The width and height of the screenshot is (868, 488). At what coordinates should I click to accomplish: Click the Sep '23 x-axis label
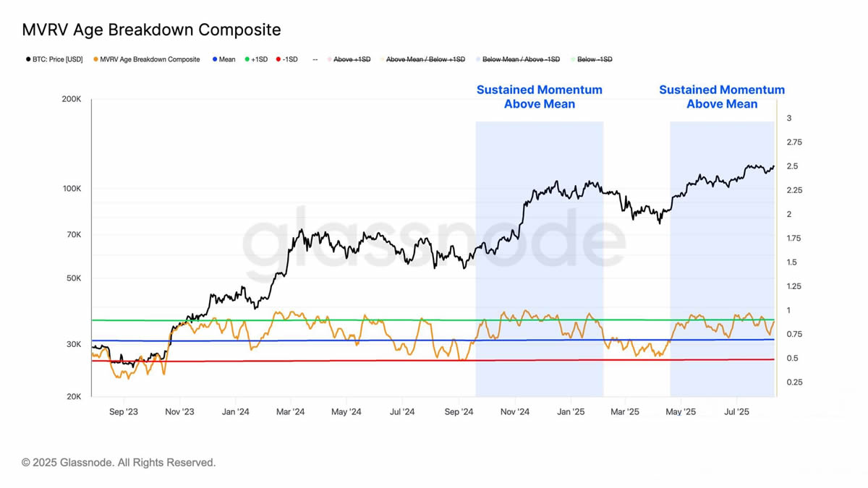click(123, 412)
